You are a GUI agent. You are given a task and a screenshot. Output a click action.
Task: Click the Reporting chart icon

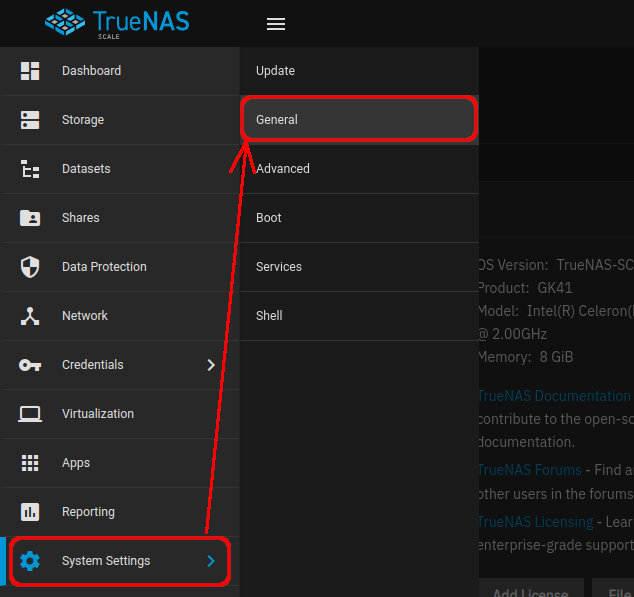point(30,512)
